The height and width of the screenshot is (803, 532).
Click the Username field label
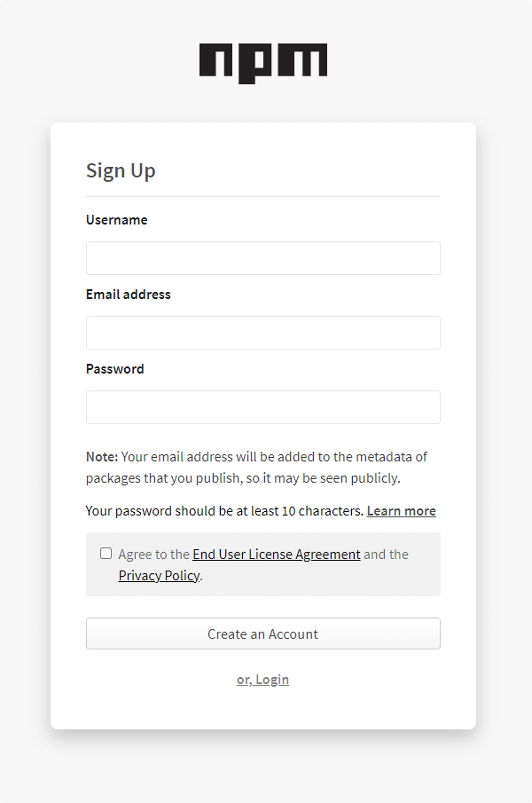click(117, 220)
